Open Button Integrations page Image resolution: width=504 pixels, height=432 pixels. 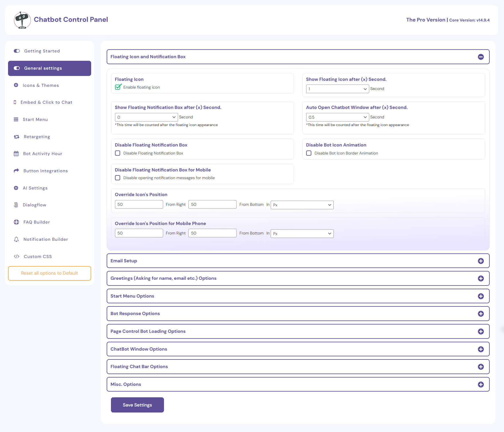pyautogui.click(x=50, y=171)
